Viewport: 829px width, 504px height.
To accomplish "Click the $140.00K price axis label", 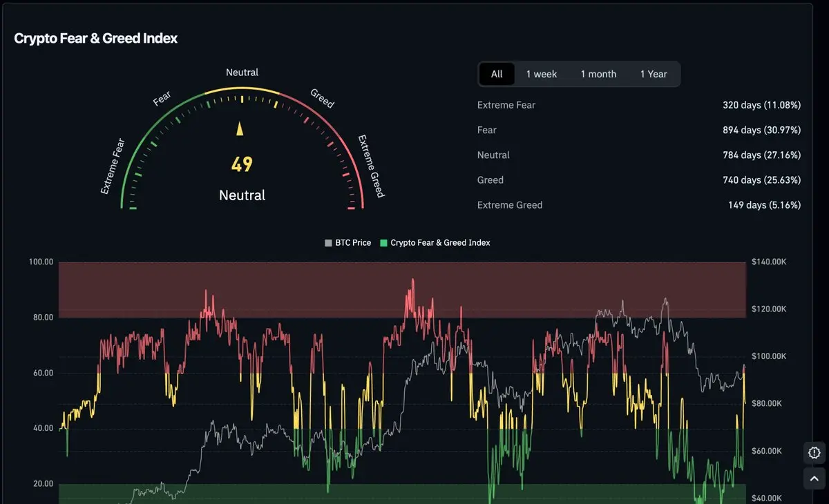I will (x=769, y=262).
